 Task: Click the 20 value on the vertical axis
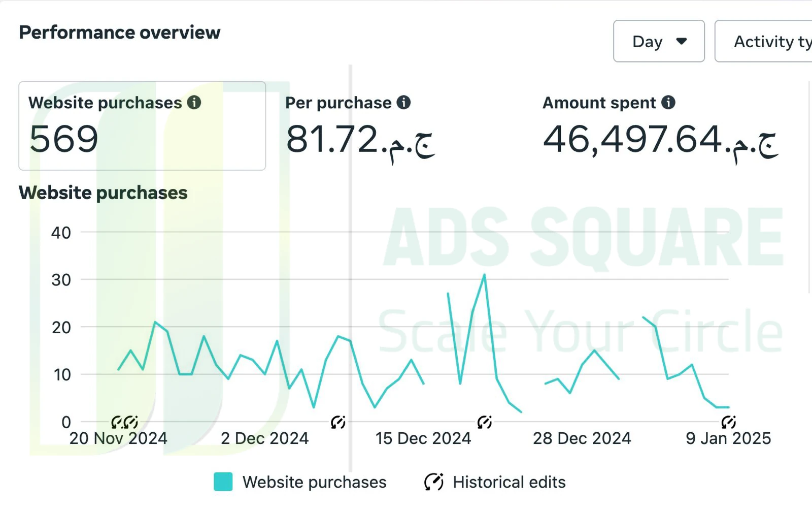61,328
